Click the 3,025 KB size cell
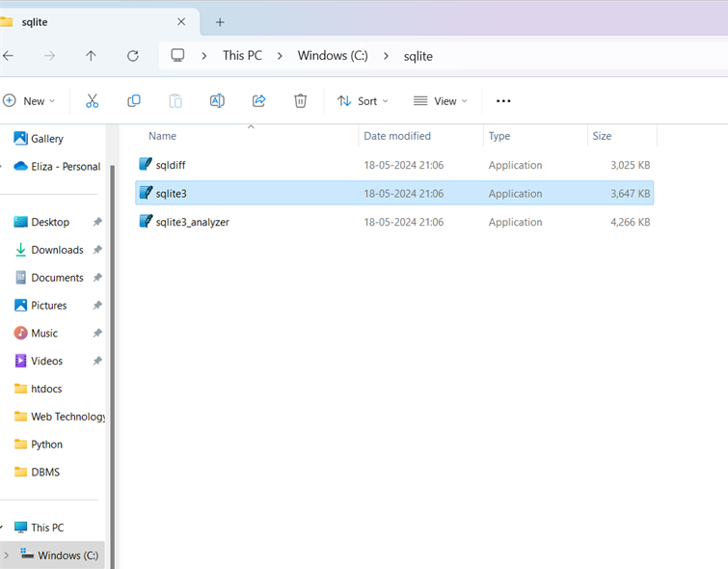The height and width of the screenshot is (569, 728). tap(630, 165)
